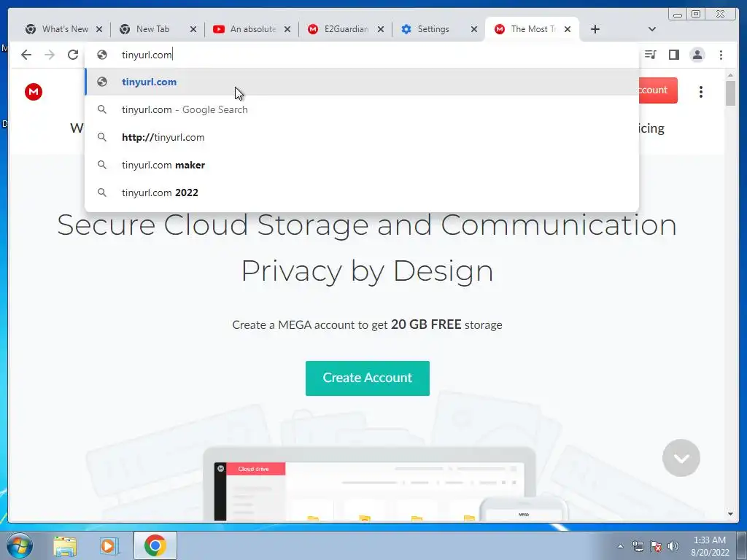Click the address bar containing tinyurl.com
747x560 pixels.
362,55
